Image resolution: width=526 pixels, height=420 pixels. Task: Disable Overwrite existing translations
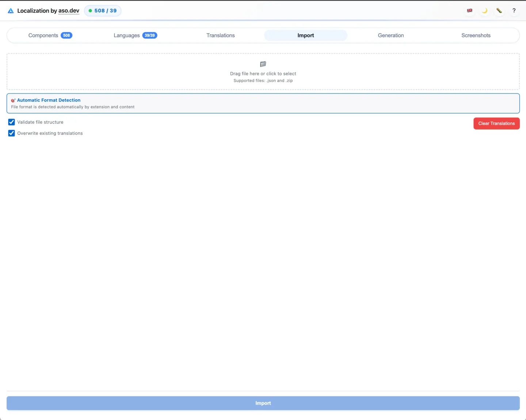[11, 133]
